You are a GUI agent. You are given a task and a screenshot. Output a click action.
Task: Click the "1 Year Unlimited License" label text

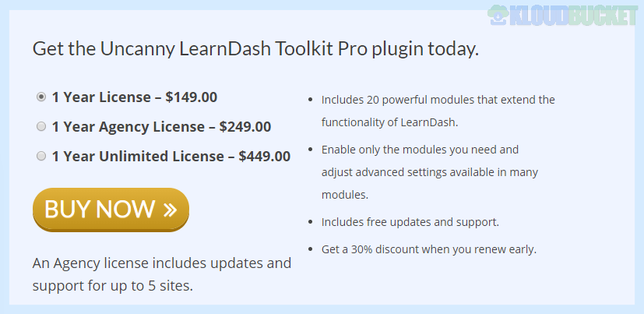[x=138, y=156]
